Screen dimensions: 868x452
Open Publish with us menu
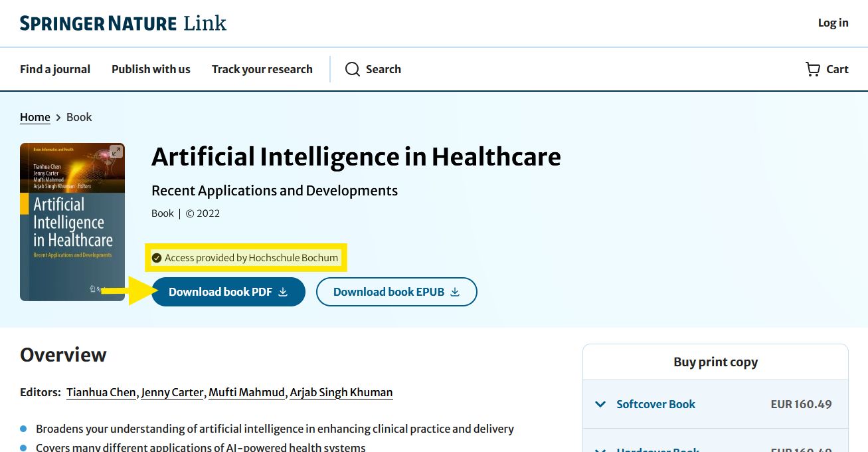click(x=151, y=69)
